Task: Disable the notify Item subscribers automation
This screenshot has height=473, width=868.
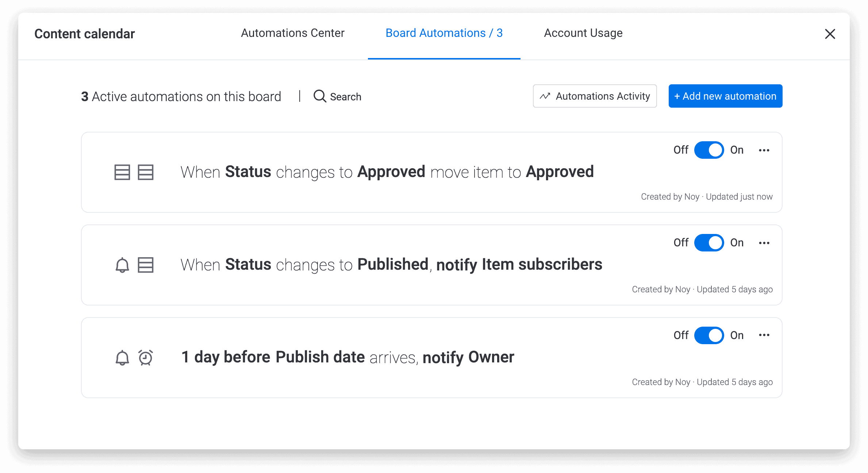Action: 709,243
